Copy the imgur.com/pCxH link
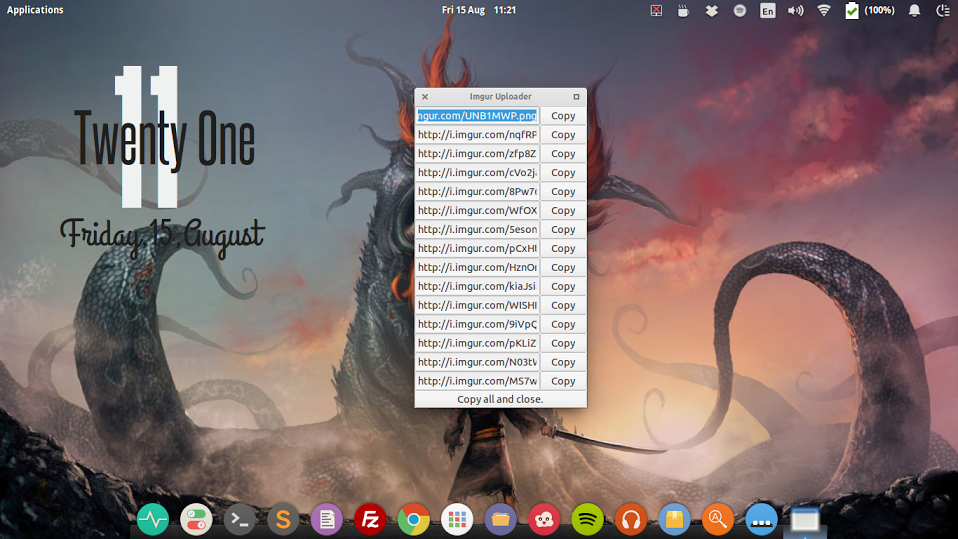 tap(563, 248)
